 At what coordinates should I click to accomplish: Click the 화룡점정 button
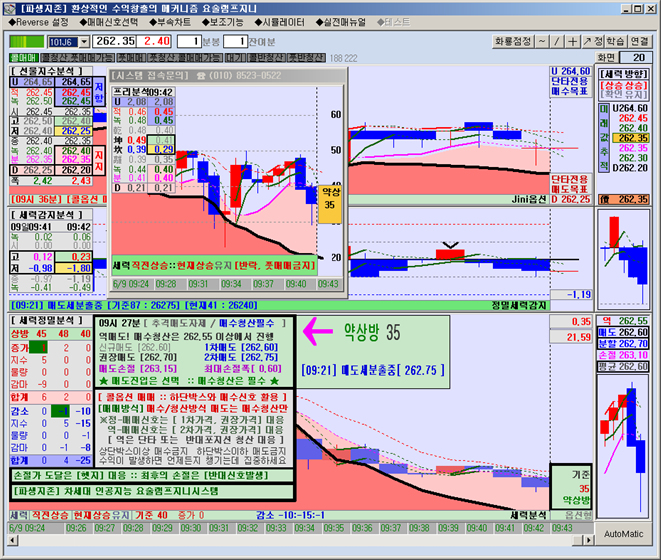(x=513, y=41)
